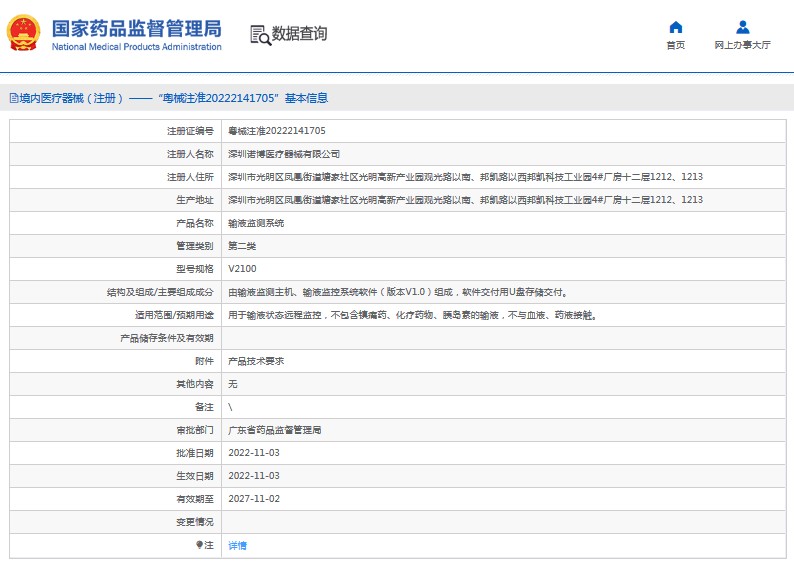Click the 审批部门 row label

click(x=195, y=430)
